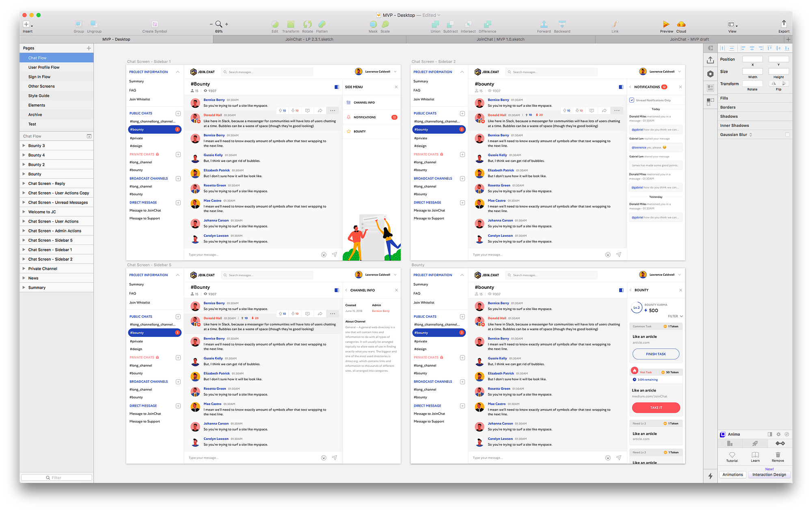Click the Anima settings gear icon

(x=778, y=434)
